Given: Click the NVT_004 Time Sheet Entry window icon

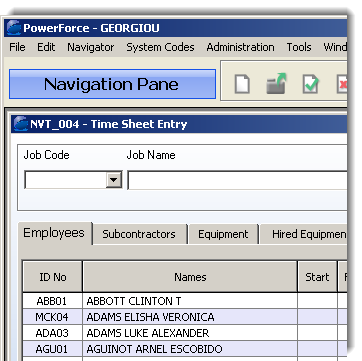Looking at the screenshot, I should coord(21,124).
